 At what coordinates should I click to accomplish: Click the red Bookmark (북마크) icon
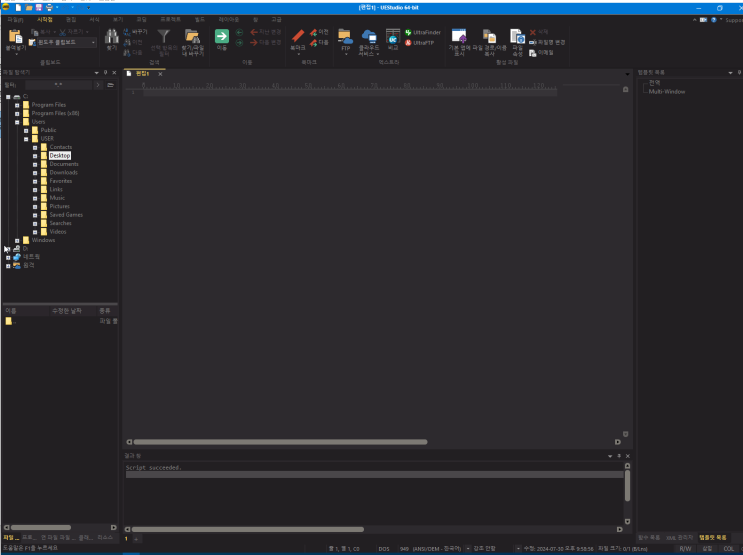(298, 36)
